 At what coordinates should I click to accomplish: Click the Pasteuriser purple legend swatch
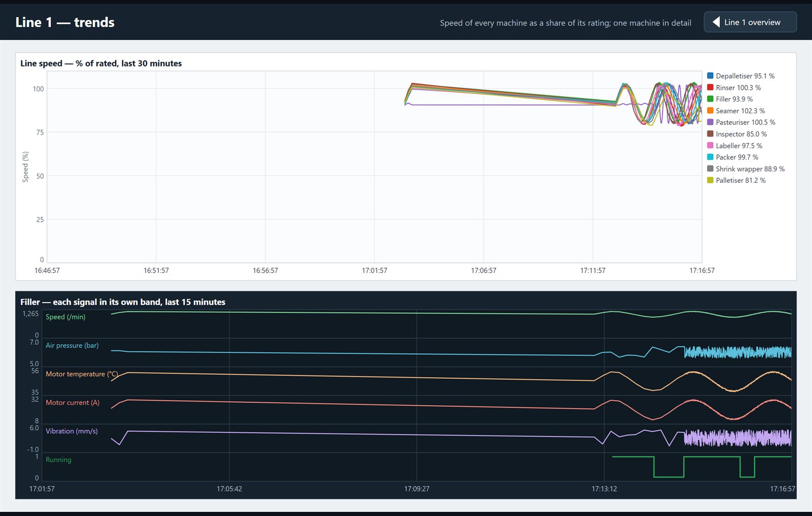710,122
